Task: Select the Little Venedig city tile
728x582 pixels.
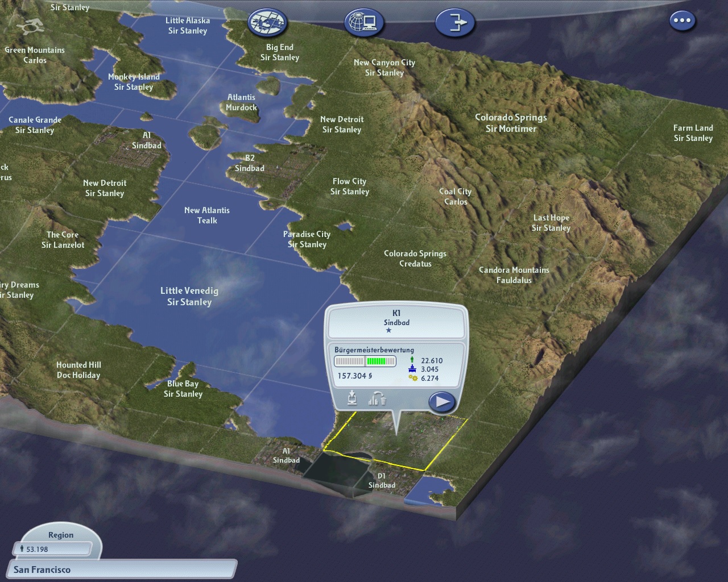Action: point(189,296)
